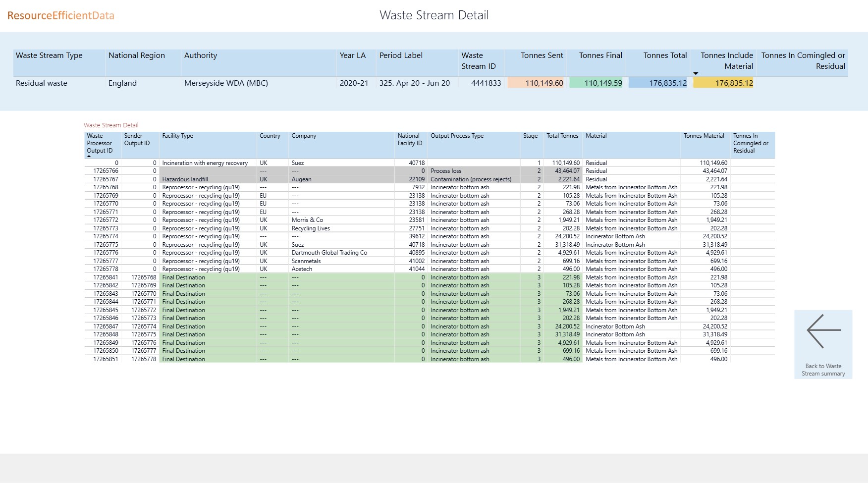Click the Recycling Lives company cell
This screenshot has width=868, height=487.
[x=311, y=228]
